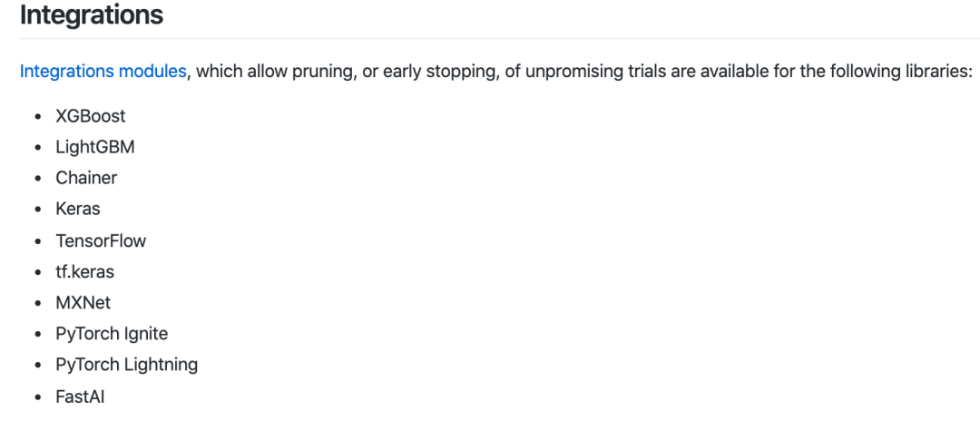Click the word "pruning" in the description

pyautogui.click(x=316, y=71)
